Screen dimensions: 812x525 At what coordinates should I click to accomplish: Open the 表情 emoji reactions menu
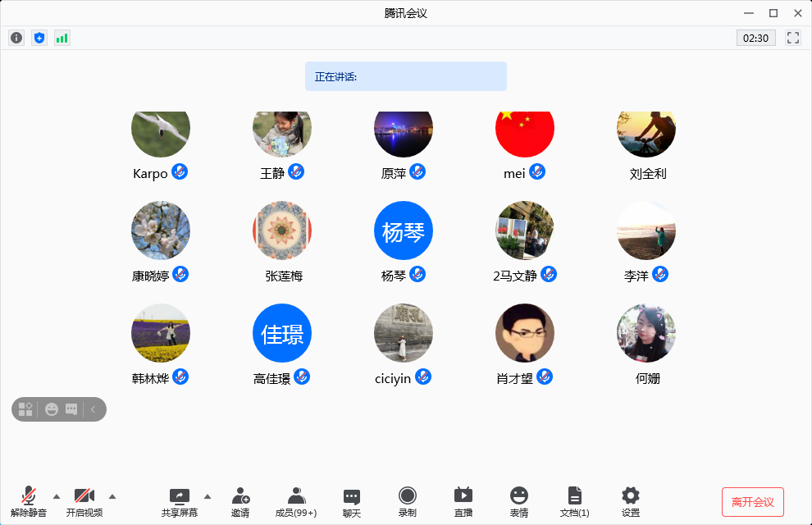(519, 501)
